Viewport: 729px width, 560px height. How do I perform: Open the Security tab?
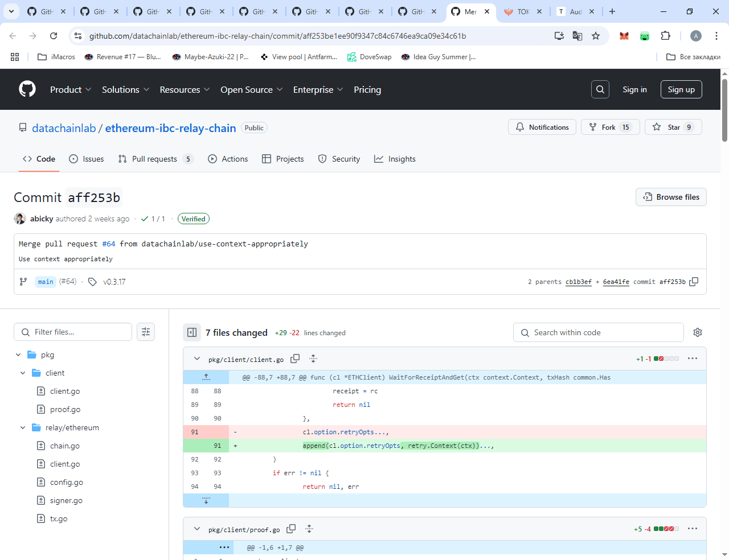(339, 159)
